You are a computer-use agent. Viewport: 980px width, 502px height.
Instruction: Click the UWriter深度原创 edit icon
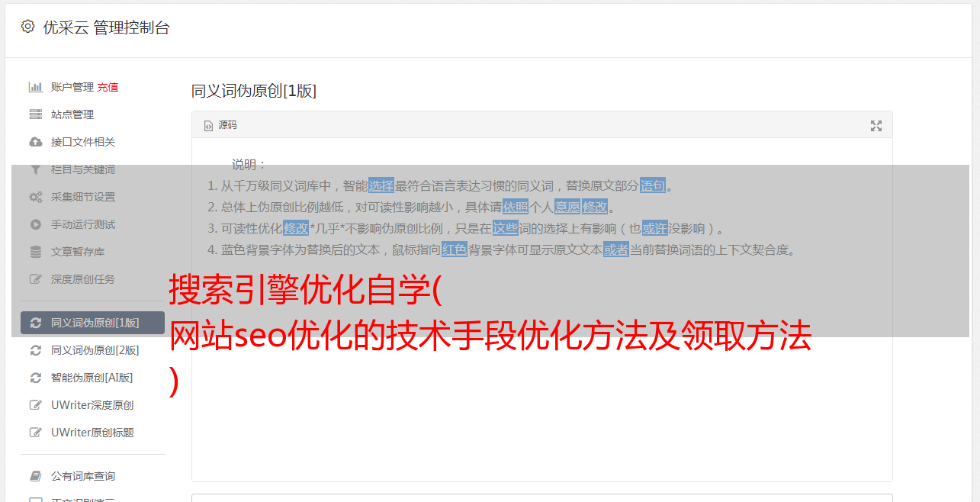[x=35, y=405]
